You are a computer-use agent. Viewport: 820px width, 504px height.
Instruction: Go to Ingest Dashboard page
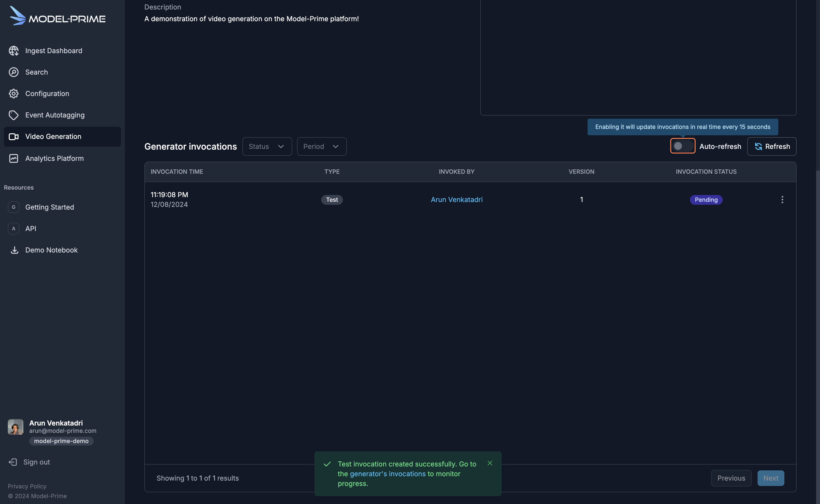coord(62,51)
